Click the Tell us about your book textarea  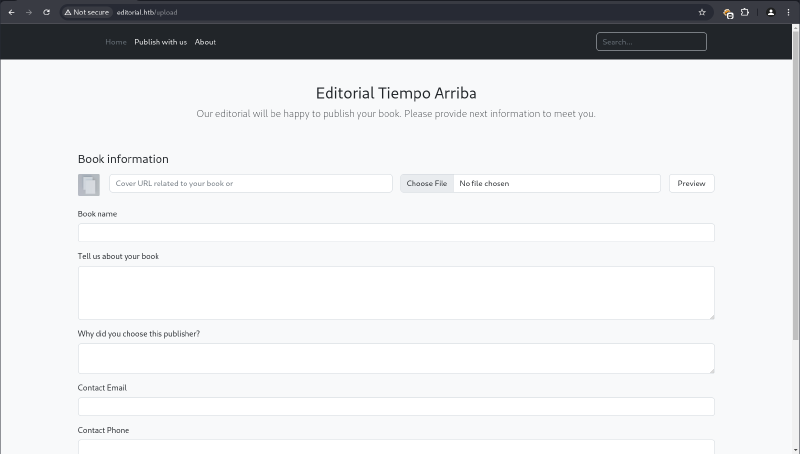point(396,292)
